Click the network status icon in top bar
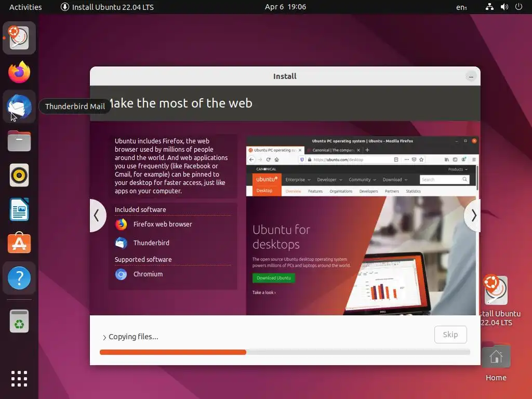Viewport: 532px width, 399px height. click(489, 7)
